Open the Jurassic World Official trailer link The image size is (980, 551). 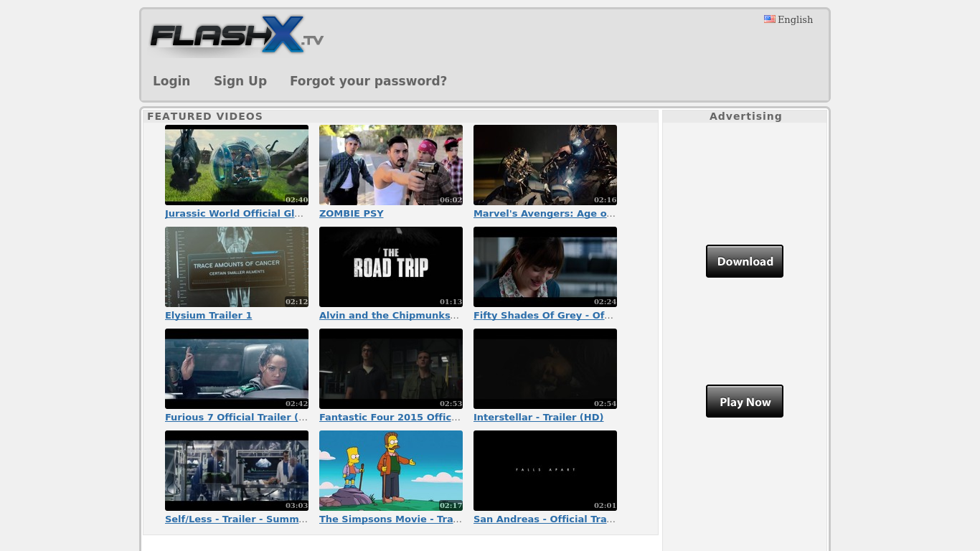click(235, 213)
